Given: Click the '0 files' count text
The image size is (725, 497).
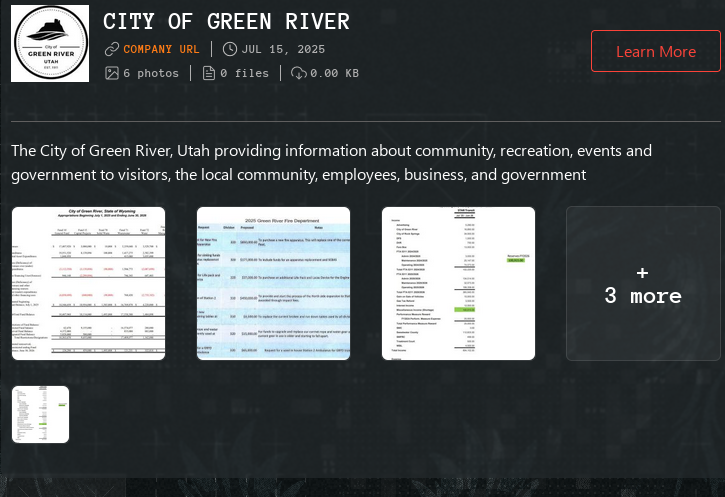Looking at the screenshot, I should click(244, 73).
